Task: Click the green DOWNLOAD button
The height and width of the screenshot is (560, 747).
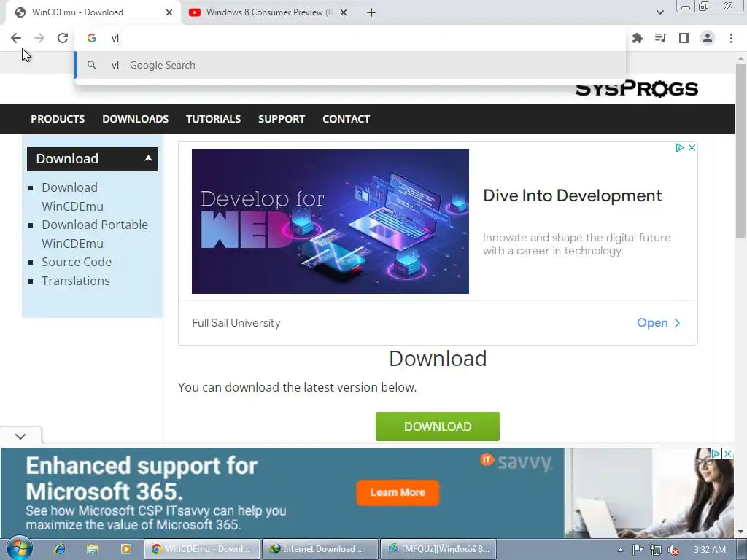Action: pyautogui.click(x=438, y=427)
